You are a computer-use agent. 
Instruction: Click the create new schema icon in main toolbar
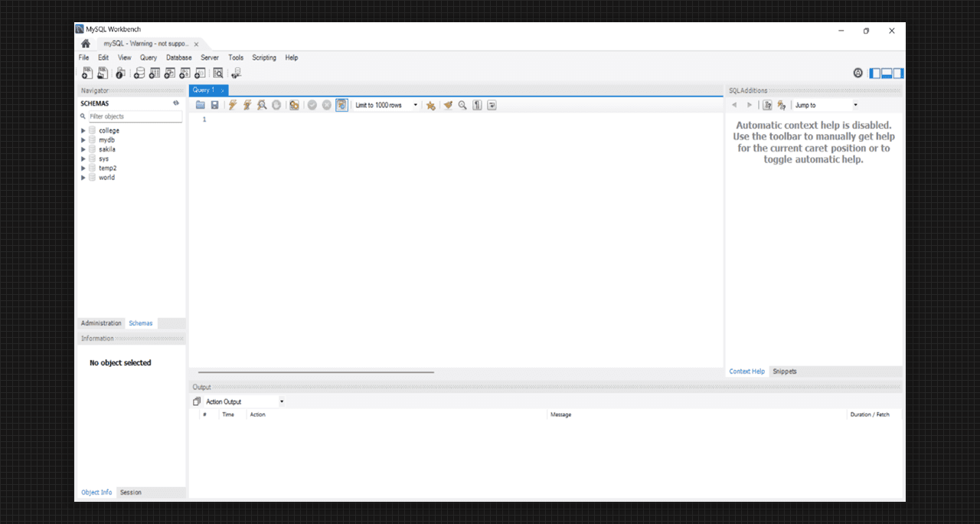[139, 74]
